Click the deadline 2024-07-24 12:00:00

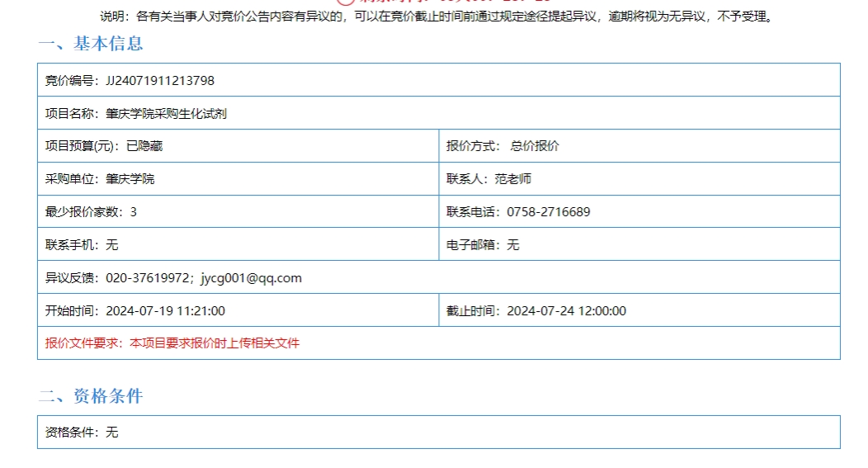[x=566, y=311]
